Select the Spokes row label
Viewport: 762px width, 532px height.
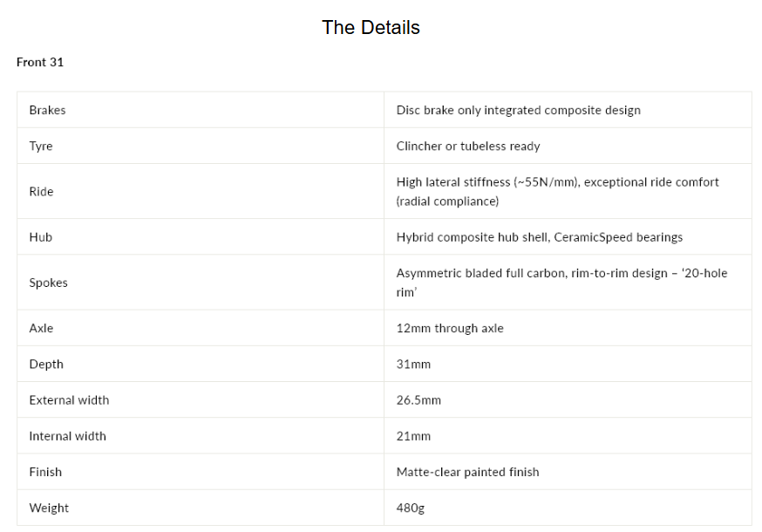click(x=48, y=283)
